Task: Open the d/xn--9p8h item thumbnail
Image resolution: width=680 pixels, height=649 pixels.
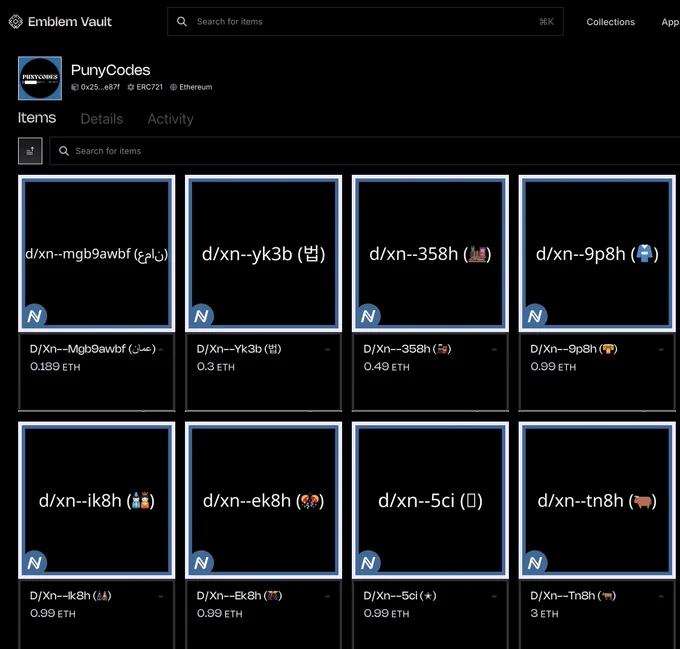Action: pyautogui.click(x=597, y=254)
